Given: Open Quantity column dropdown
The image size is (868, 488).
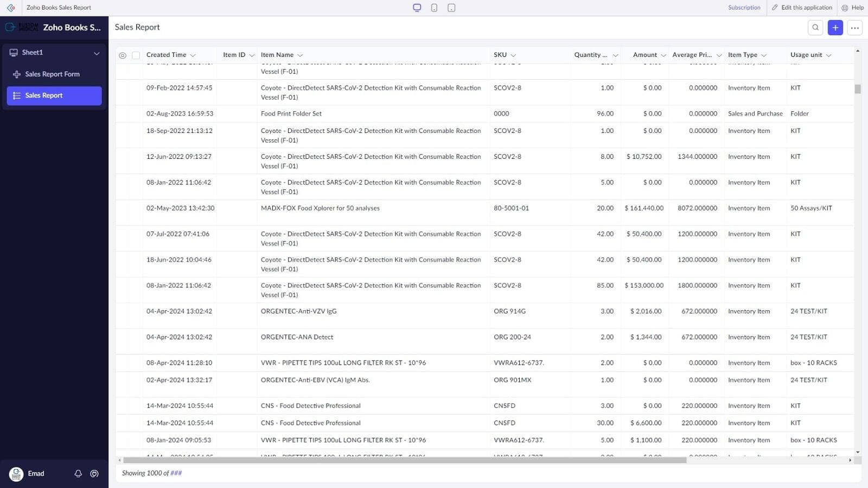Looking at the screenshot, I should click(615, 55).
